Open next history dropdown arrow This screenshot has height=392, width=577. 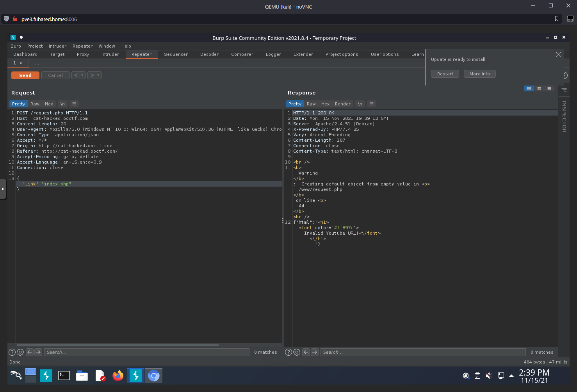tap(98, 75)
